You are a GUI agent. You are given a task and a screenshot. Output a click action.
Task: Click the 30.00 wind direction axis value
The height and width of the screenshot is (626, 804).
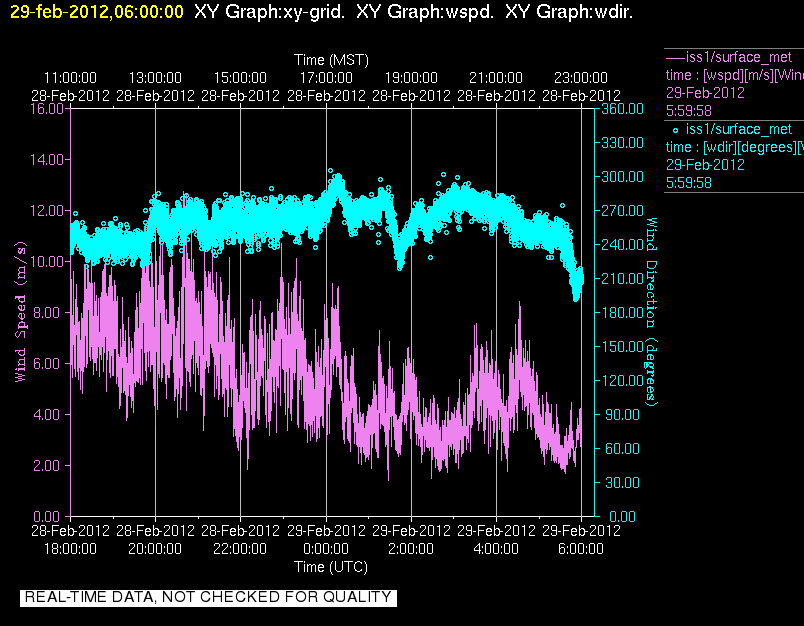622,482
